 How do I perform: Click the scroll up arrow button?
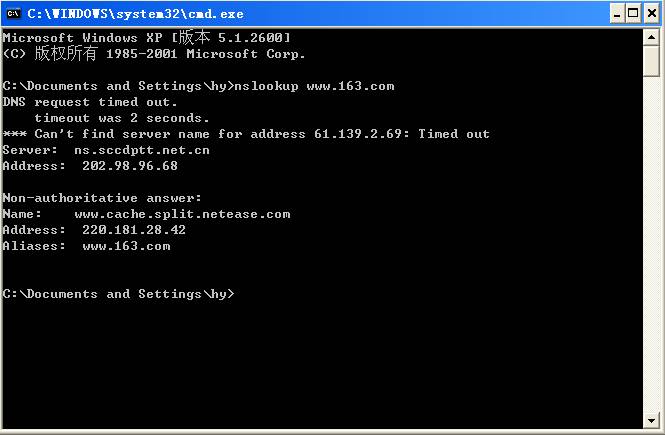pos(653,37)
